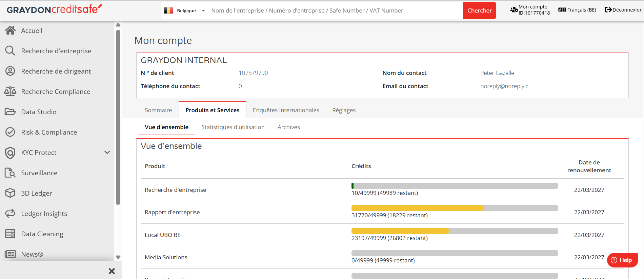The image size is (644, 279).
Task: Click client number 107579790
Action: (253, 73)
